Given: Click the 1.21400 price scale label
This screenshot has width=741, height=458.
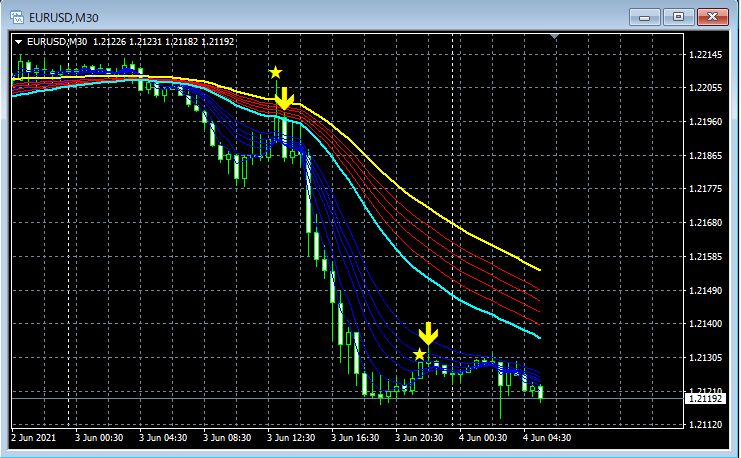Looking at the screenshot, I should pos(706,324).
